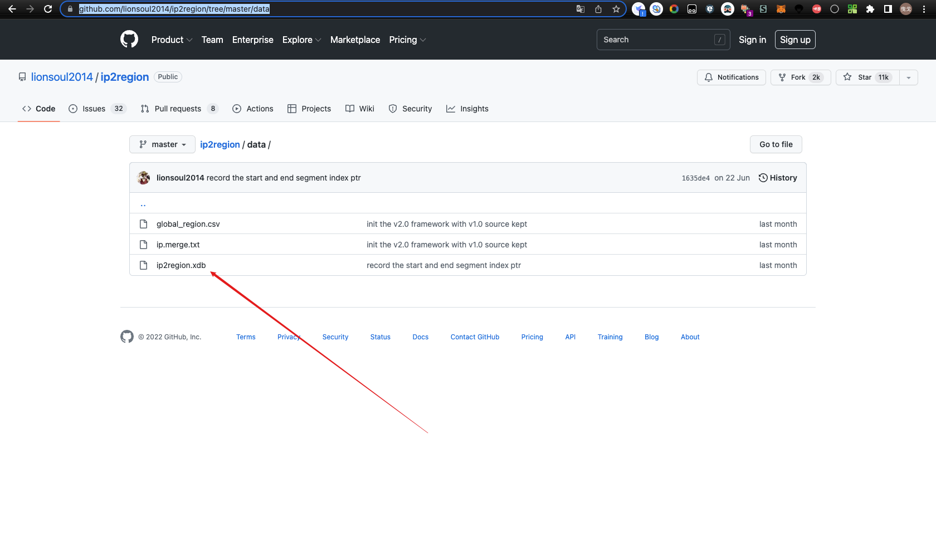The height and width of the screenshot is (560, 936).
Task: Open Training link in footer
Action: pyautogui.click(x=610, y=337)
